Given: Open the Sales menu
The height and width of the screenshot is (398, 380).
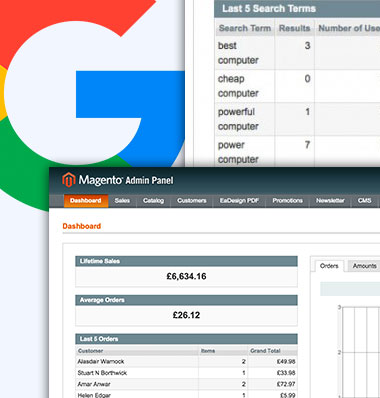Looking at the screenshot, I should tap(122, 201).
